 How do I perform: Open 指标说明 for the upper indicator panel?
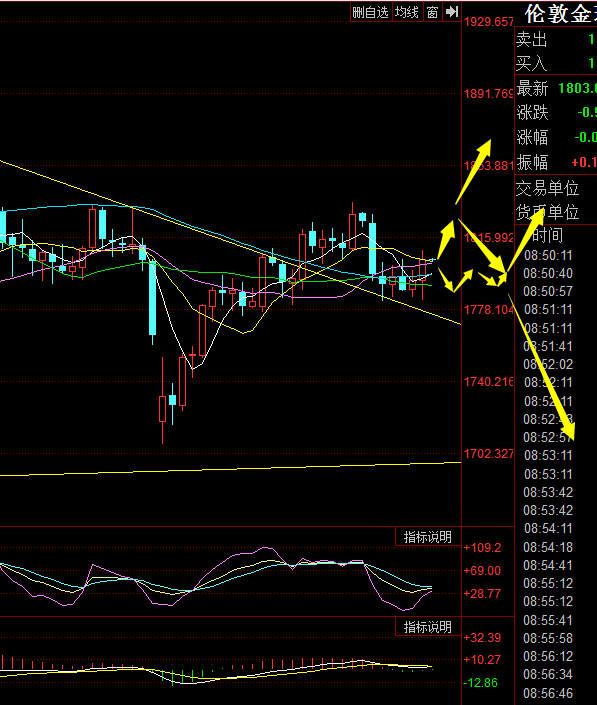(428, 537)
